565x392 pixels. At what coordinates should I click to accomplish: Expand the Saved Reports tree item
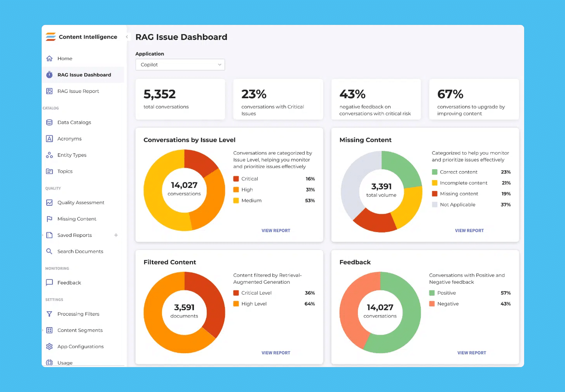click(43, 235)
